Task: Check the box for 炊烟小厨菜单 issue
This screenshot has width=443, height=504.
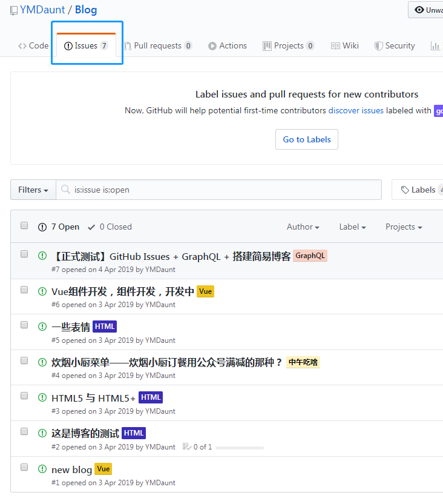Action: [24, 360]
